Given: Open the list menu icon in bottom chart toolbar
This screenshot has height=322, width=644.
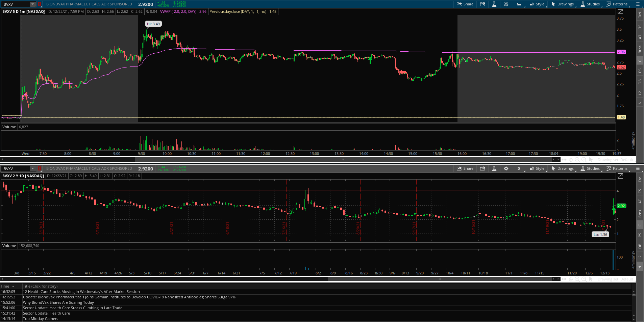Looking at the screenshot, I should pyautogui.click(x=638, y=168).
